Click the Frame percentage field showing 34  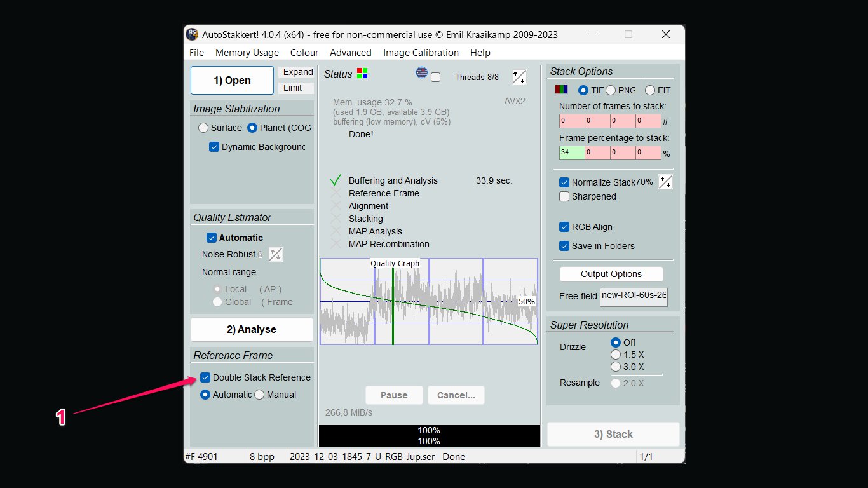572,152
